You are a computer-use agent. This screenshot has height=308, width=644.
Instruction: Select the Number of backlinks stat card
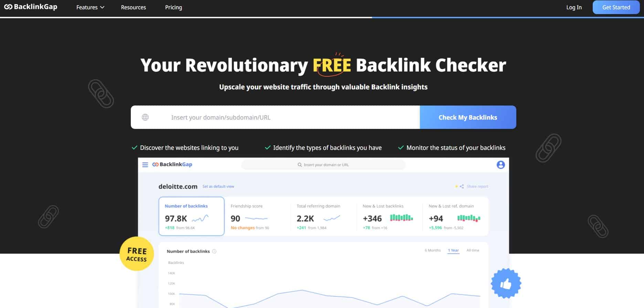(x=191, y=216)
